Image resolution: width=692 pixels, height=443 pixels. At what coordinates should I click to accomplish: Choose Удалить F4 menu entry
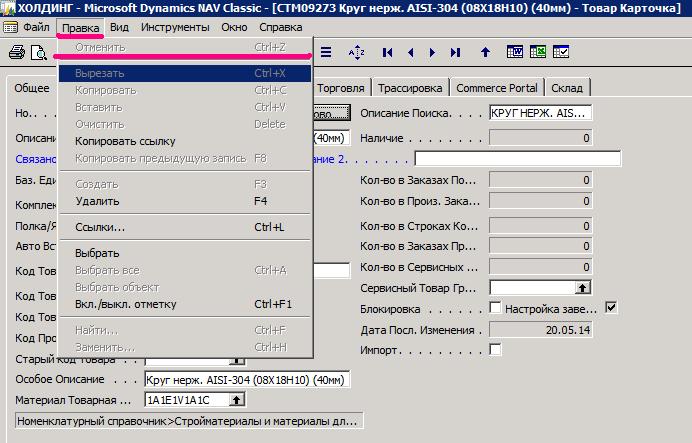click(x=185, y=201)
